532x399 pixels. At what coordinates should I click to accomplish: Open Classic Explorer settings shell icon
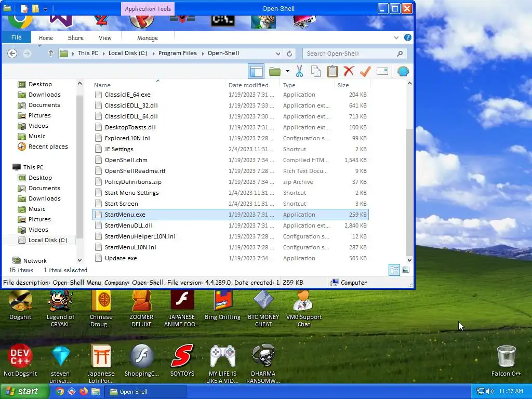tap(403, 72)
